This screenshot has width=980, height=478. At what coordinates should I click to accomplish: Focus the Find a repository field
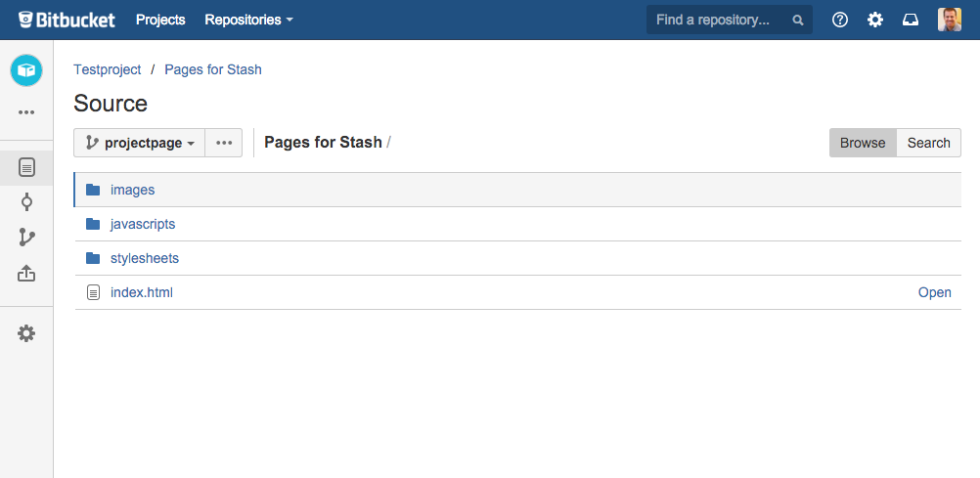[719, 20]
